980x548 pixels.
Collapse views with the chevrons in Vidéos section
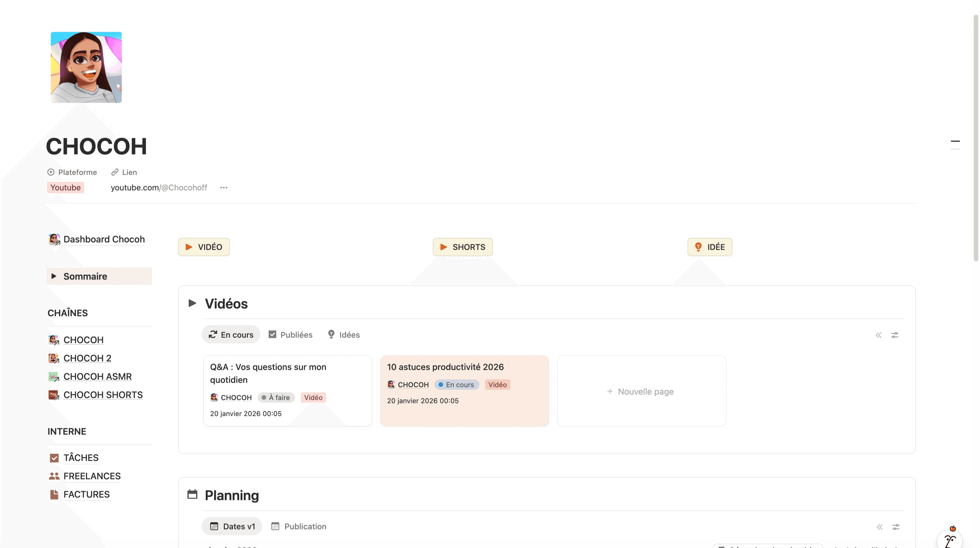point(879,335)
